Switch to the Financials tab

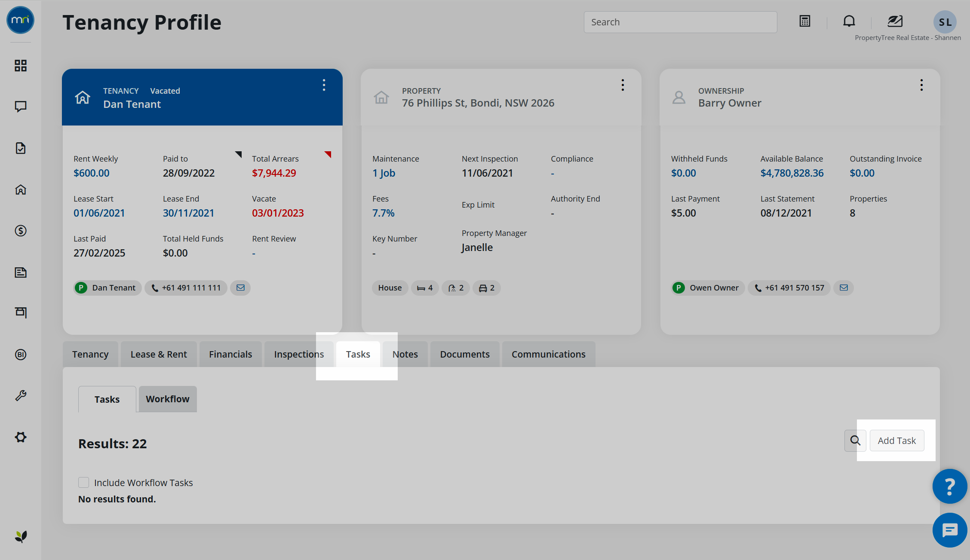tap(230, 354)
